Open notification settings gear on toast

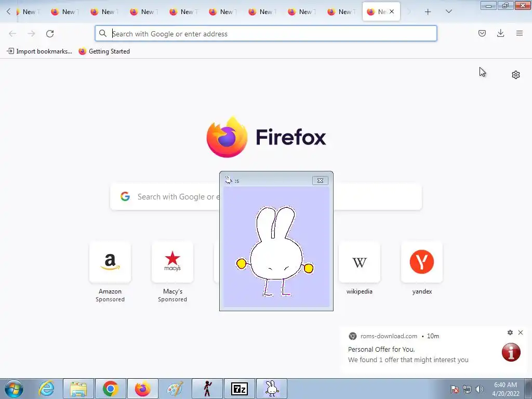point(510,332)
